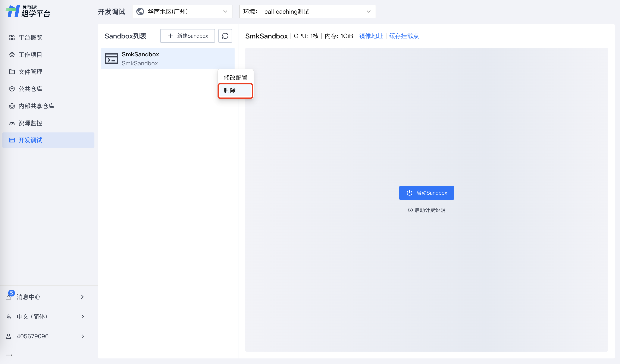Click the 启动计费说明 info icon
The width and height of the screenshot is (620, 364).
[410, 210]
